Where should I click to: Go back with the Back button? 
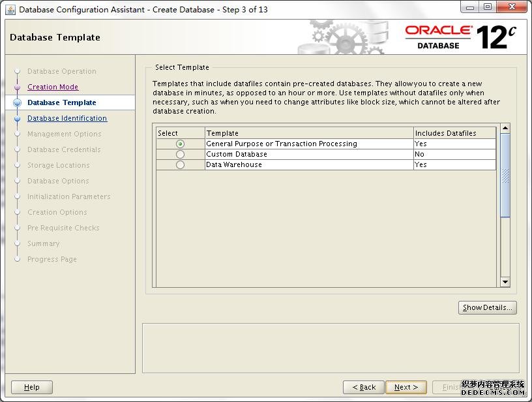(x=363, y=387)
